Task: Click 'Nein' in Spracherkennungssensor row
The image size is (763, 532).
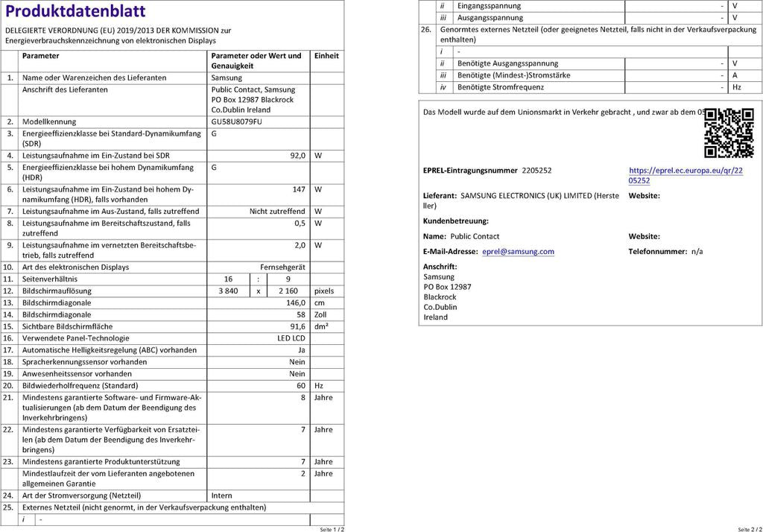Action: tap(297, 362)
